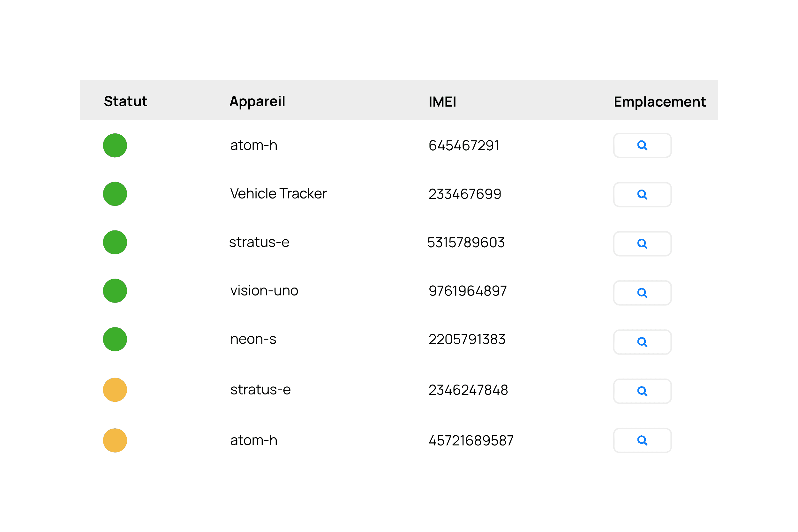Locate device with IMEI 2346247848

(642, 391)
